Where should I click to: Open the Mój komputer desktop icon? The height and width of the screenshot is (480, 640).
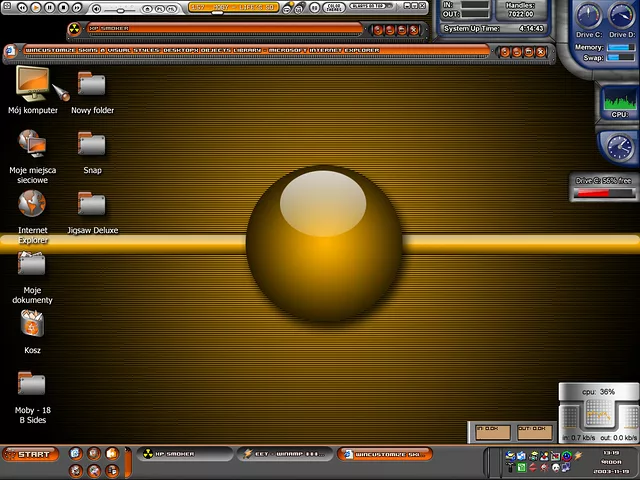pos(32,84)
